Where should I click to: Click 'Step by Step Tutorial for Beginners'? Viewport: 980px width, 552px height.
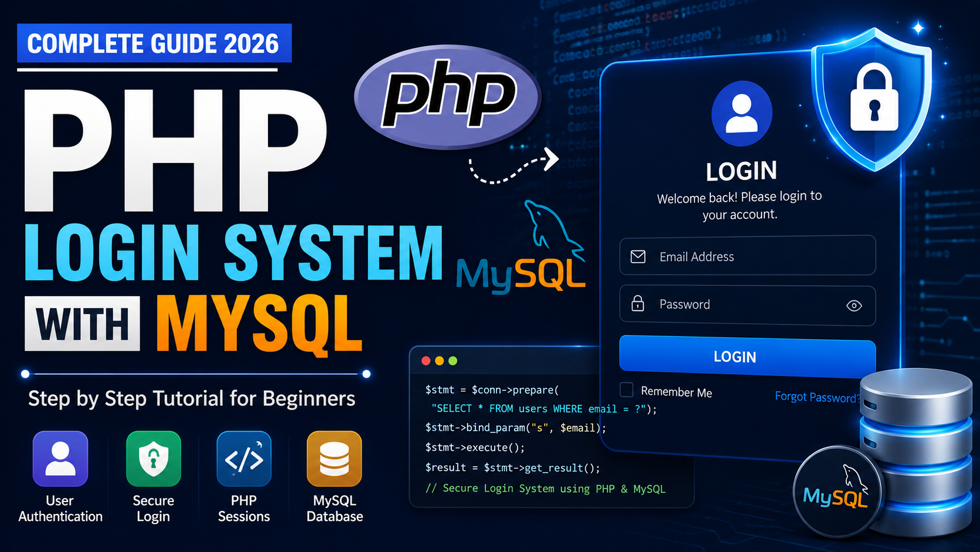pos(192,399)
